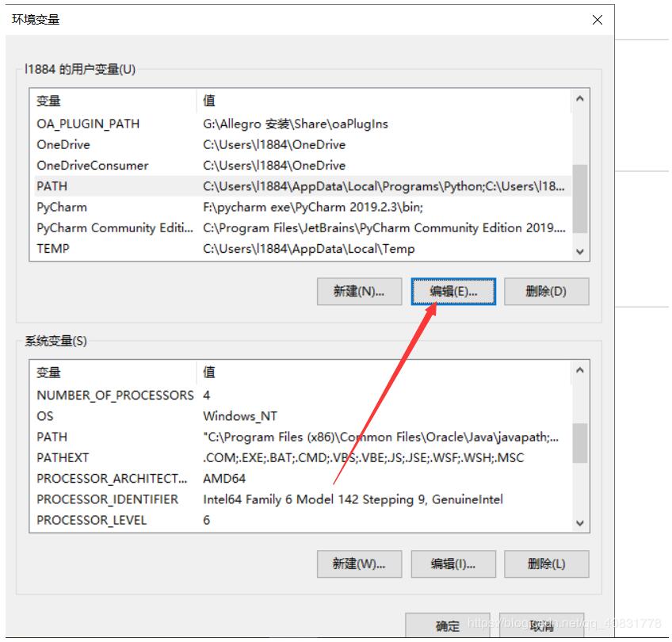The image size is (672, 642).
Task: Open 编辑(I)... for system variables
Action: 453,564
